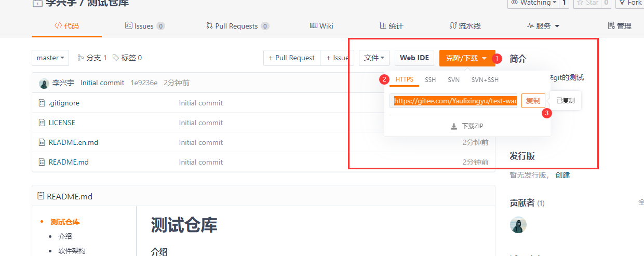644x256 pixels.
Task: Open the 文件 file dropdown
Action: pos(374,58)
